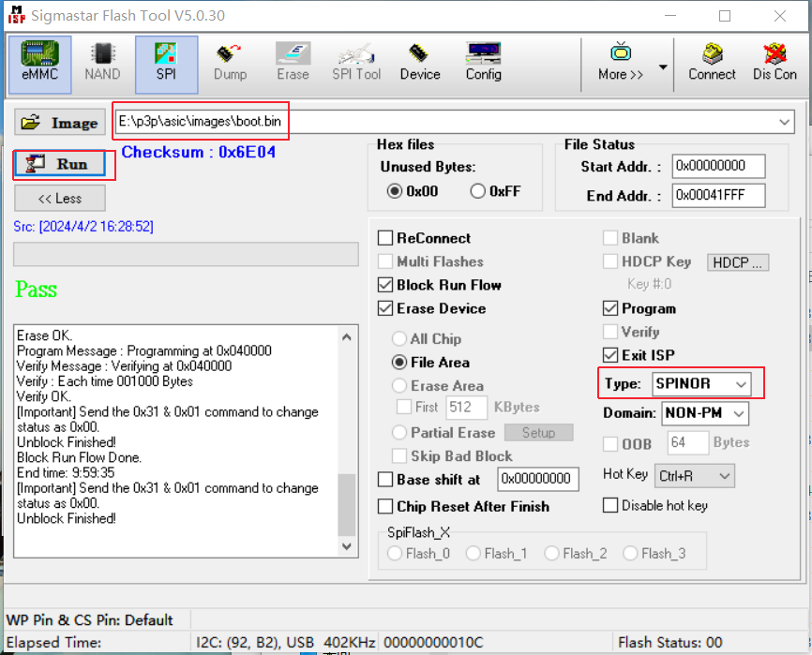
Task: Select the eMMC flash mode icon
Action: [40, 65]
